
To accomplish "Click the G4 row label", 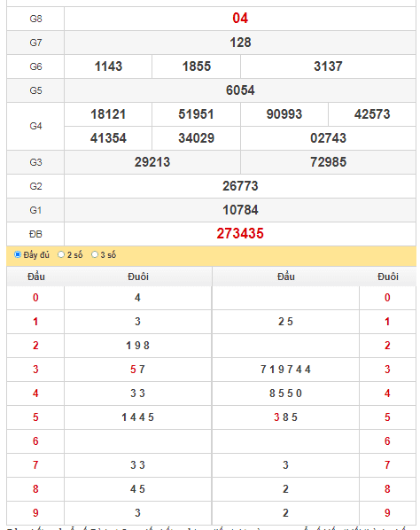I will tap(35, 127).
